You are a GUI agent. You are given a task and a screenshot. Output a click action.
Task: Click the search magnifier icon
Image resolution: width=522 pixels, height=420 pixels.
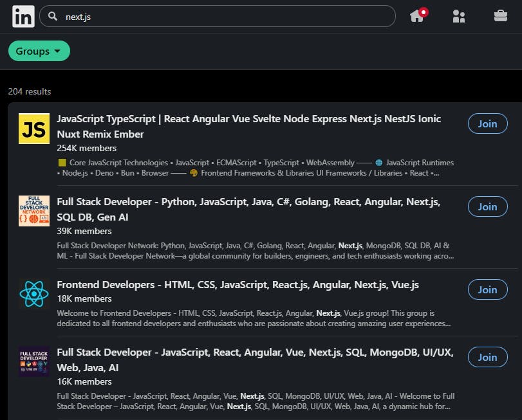pos(51,16)
